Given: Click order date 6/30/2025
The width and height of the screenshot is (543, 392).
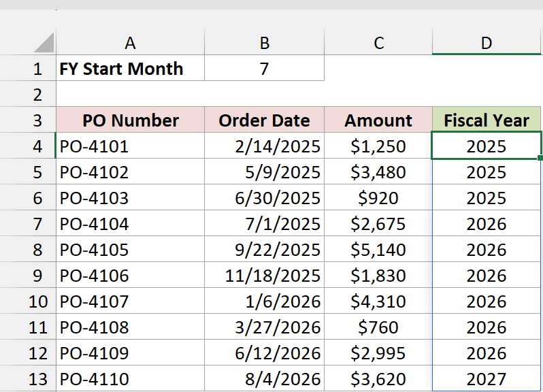Looking at the screenshot, I should [264, 197].
